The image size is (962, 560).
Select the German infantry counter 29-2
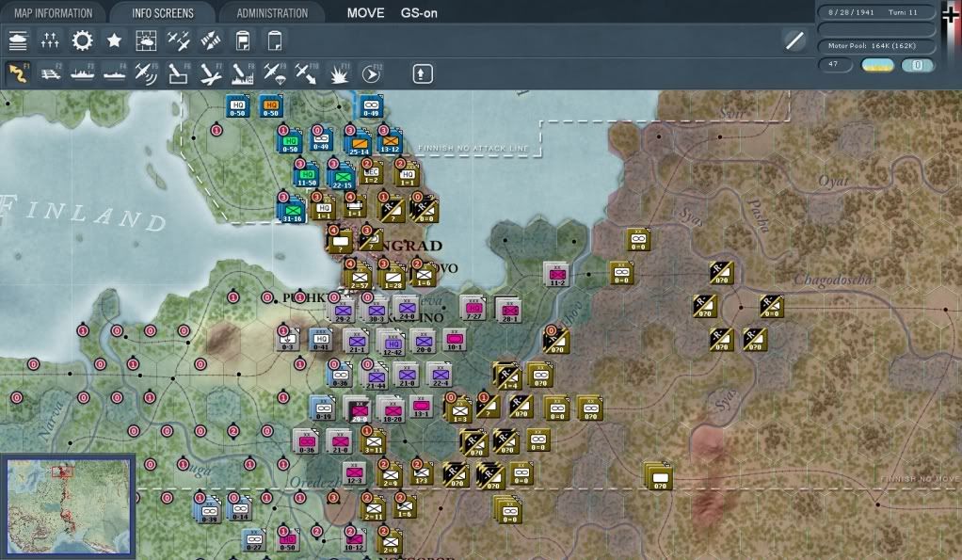[x=343, y=311]
